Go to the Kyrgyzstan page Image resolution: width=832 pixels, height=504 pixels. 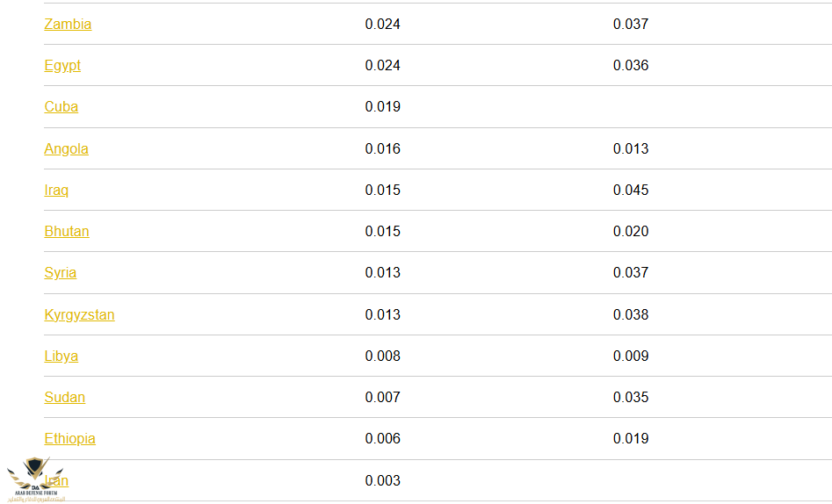79,315
